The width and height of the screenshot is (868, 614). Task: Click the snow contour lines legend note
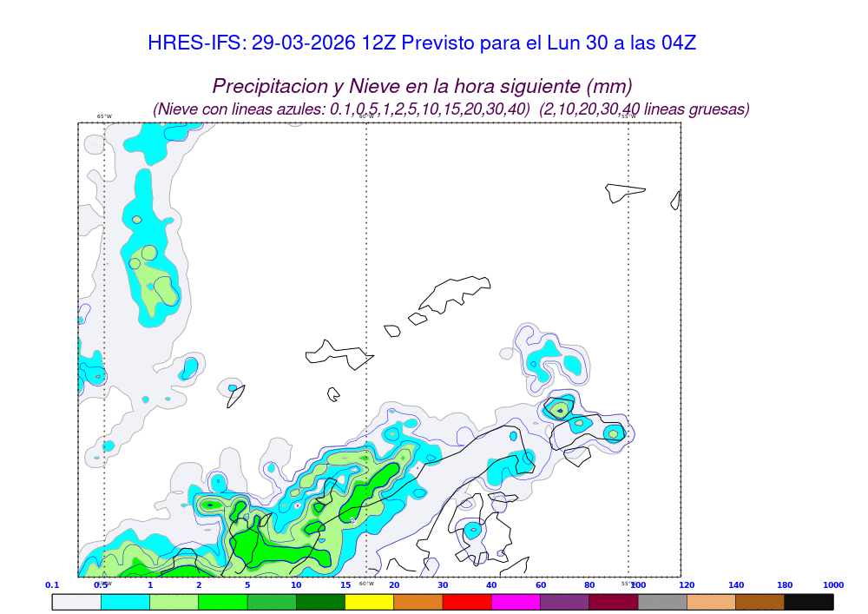450,109
